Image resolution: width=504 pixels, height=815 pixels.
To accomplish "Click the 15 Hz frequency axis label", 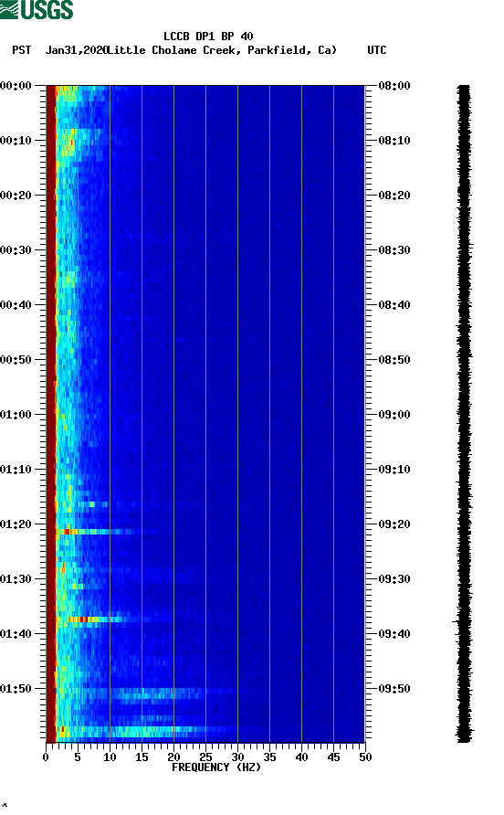I will (142, 757).
